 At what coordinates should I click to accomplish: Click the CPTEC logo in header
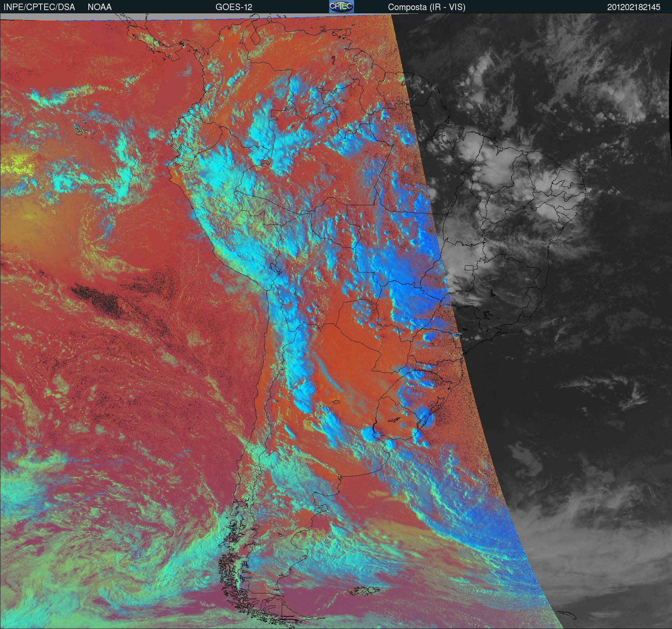tap(341, 6)
